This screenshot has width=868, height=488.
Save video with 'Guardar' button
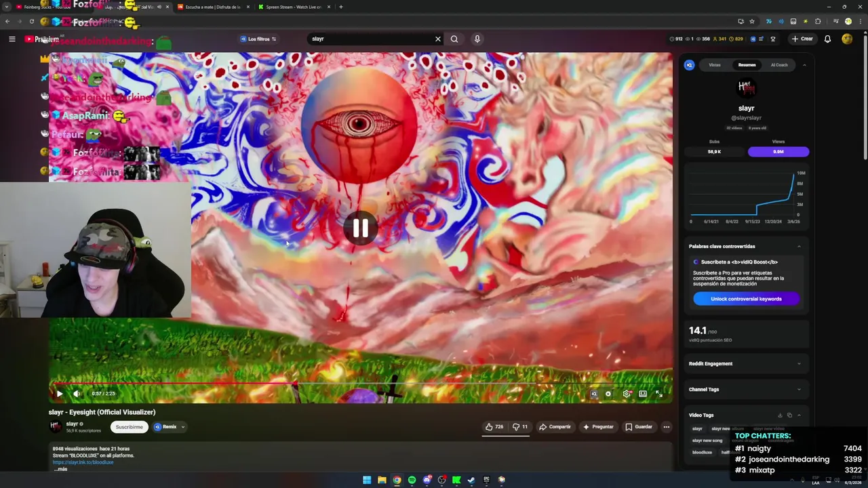(639, 427)
